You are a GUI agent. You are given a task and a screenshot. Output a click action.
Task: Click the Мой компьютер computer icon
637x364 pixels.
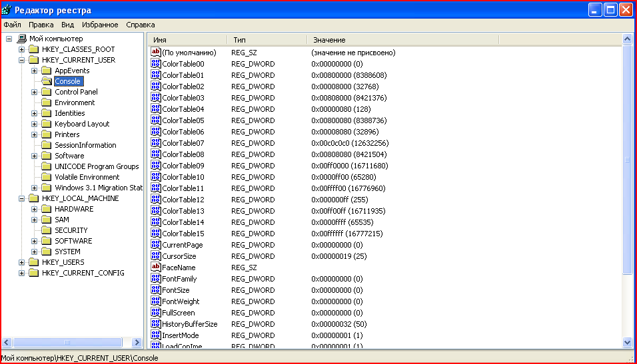[21, 39]
